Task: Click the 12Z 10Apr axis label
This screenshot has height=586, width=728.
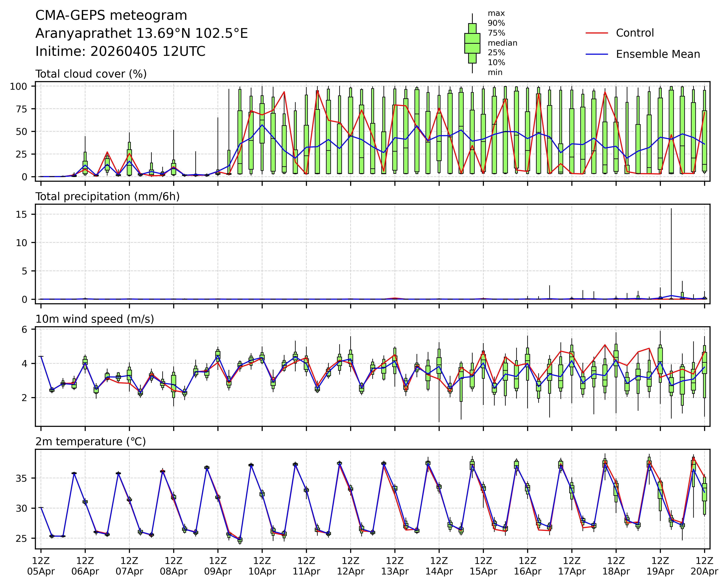Action: (262, 566)
